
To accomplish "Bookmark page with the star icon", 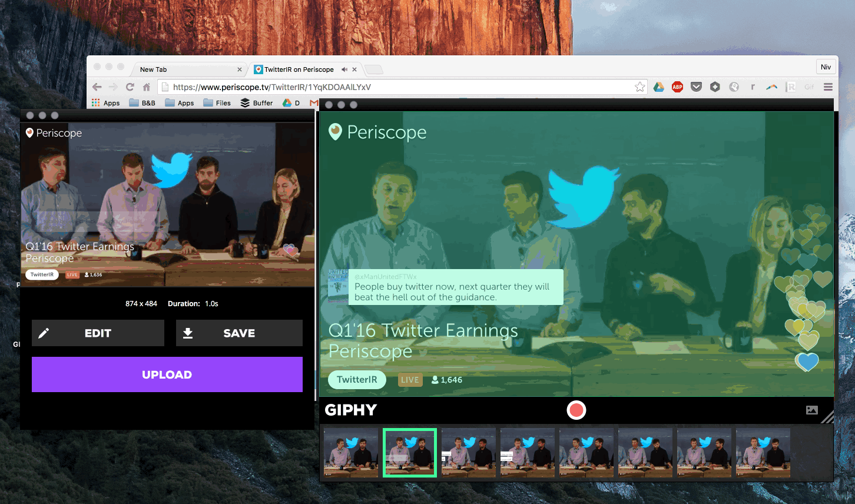I will (x=640, y=87).
